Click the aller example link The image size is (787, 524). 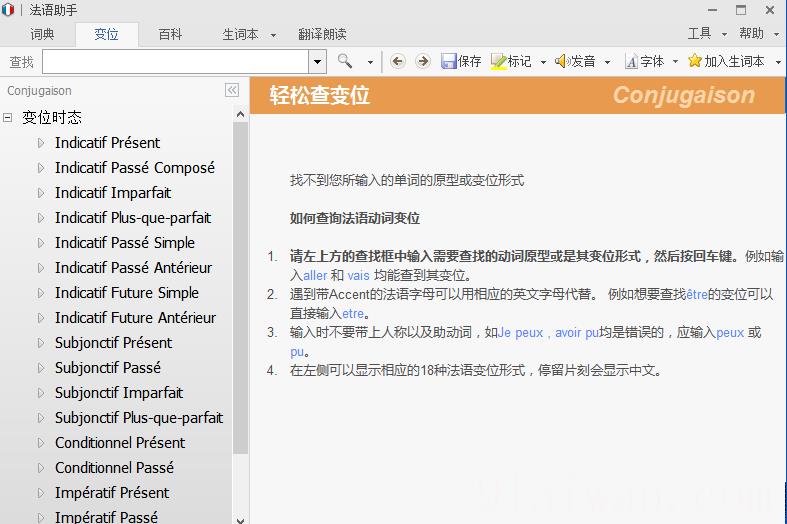[x=315, y=275]
